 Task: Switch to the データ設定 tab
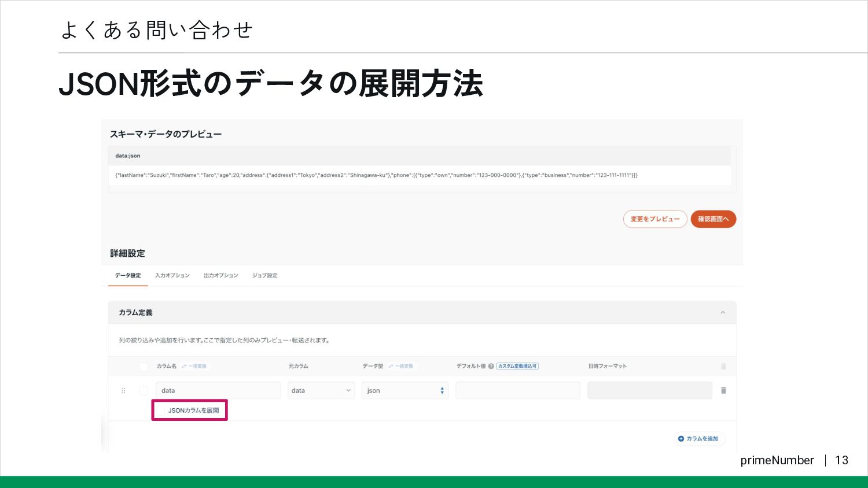tap(128, 275)
